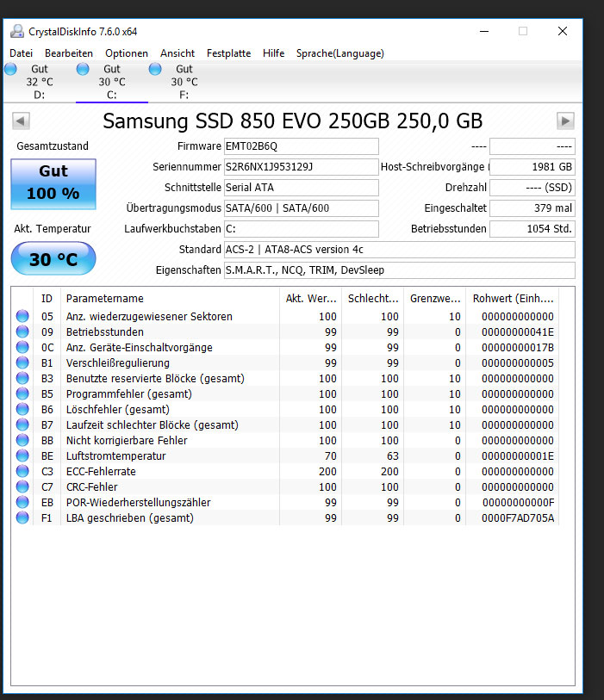Click raw value 0000F7AD705A
This screenshot has height=700, width=604.
(518, 517)
